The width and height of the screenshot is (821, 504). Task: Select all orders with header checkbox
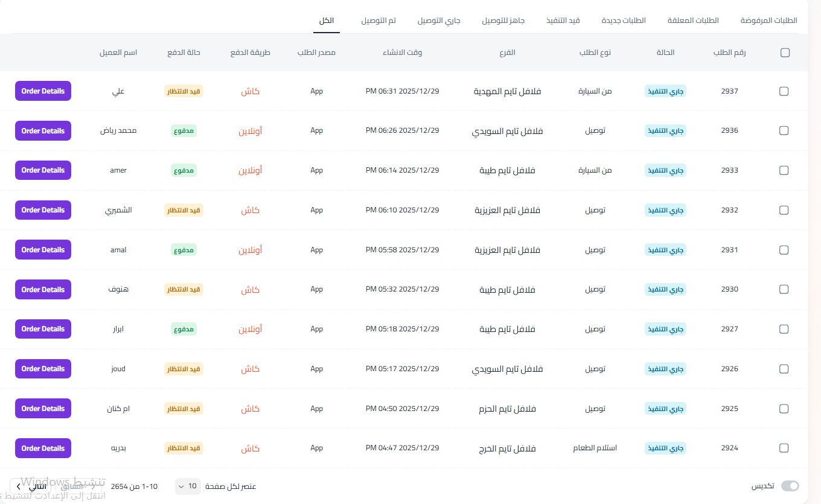tap(785, 53)
